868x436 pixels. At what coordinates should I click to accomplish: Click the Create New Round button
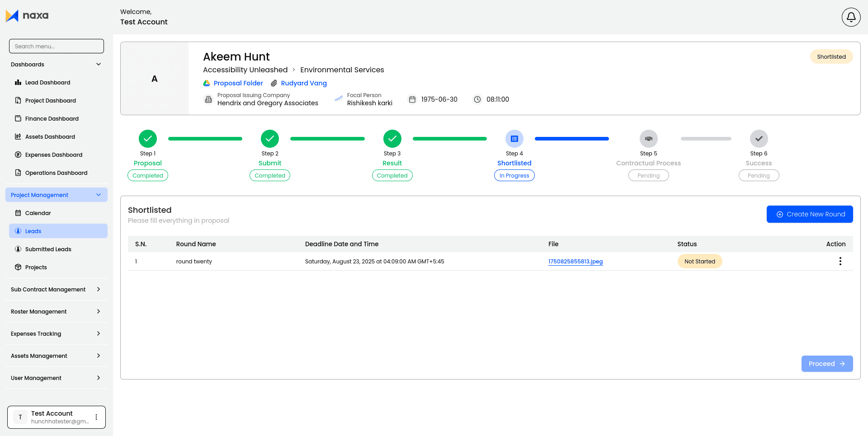click(810, 214)
